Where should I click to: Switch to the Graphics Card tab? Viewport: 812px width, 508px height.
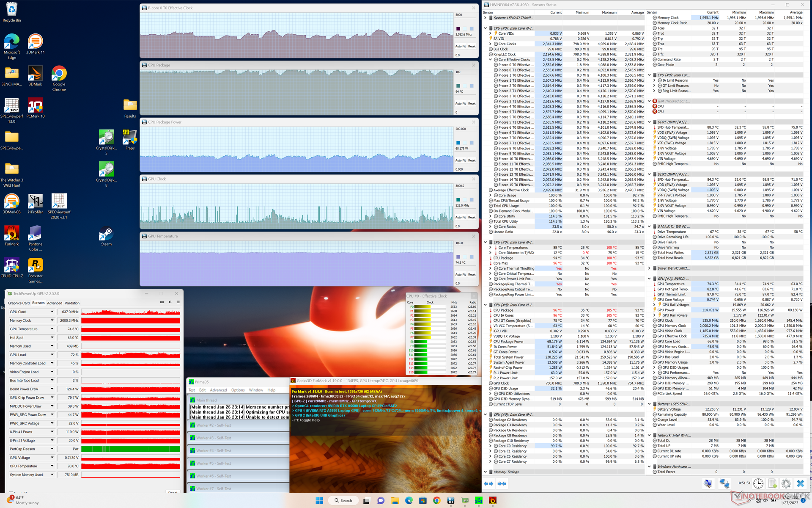(x=19, y=303)
